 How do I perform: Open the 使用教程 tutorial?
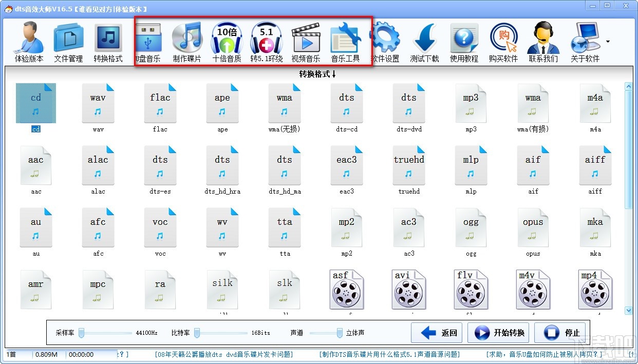coord(464,41)
